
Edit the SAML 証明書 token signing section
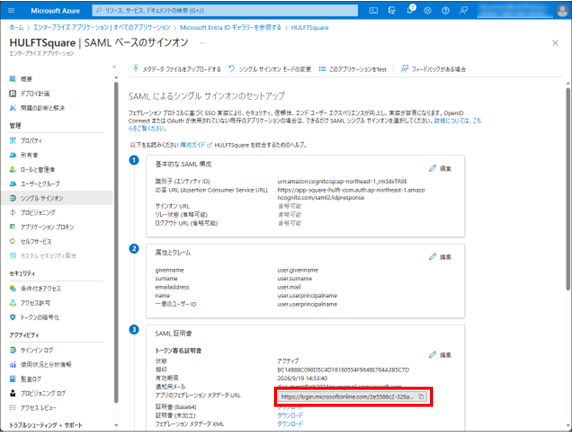click(x=440, y=354)
